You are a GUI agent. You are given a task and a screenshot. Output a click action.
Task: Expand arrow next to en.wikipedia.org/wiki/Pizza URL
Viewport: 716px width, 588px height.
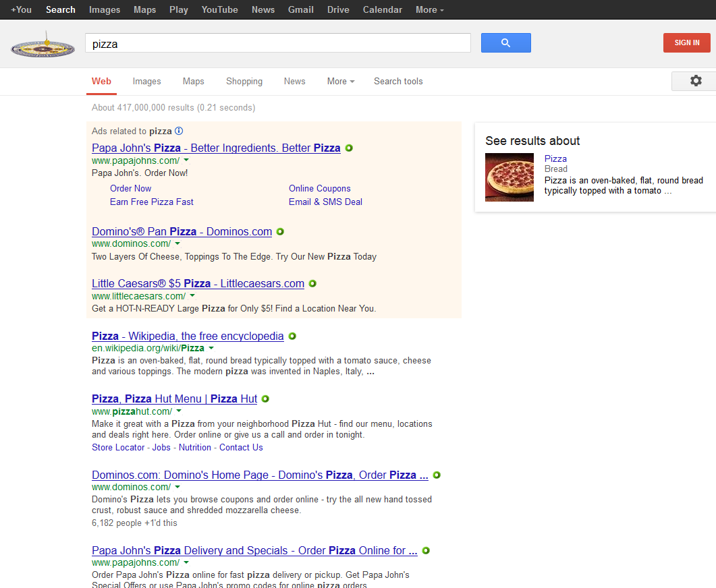211,348
